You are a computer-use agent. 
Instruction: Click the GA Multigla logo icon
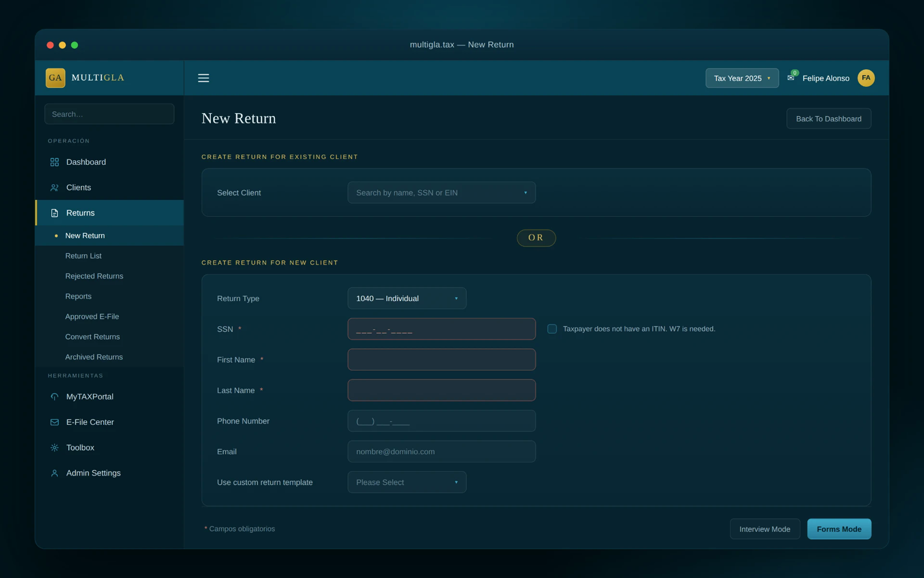tap(55, 77)
